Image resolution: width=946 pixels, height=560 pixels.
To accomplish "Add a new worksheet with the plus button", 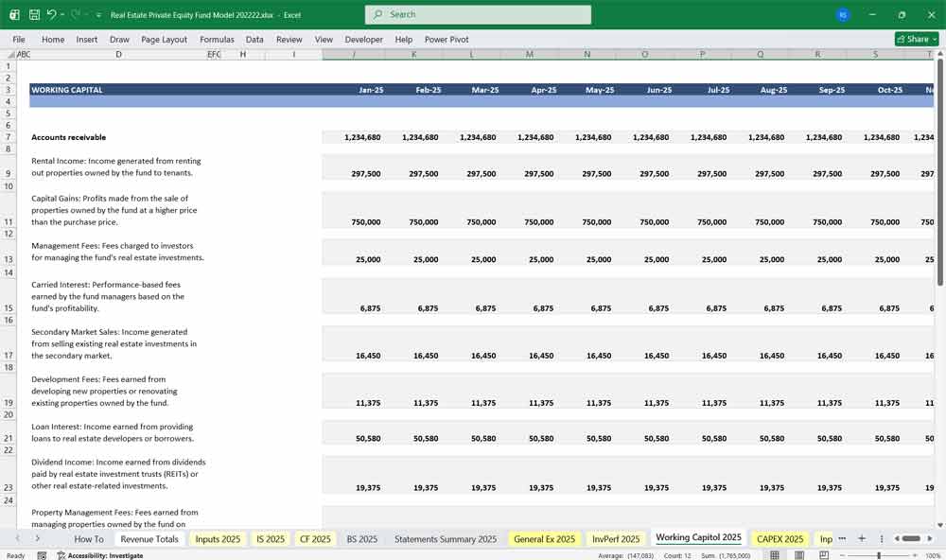I will point(862,537).
